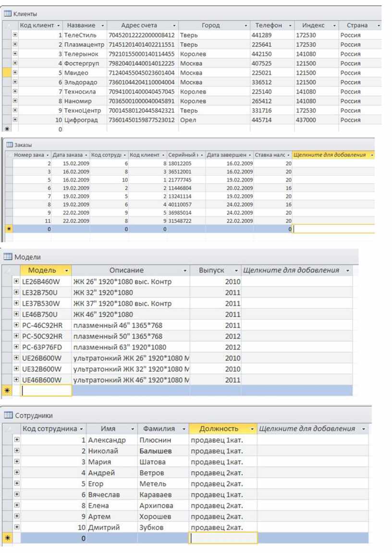Click the add-field header in Модели table
This screenshot has width=392, height=553.
[x=296, y=270]
